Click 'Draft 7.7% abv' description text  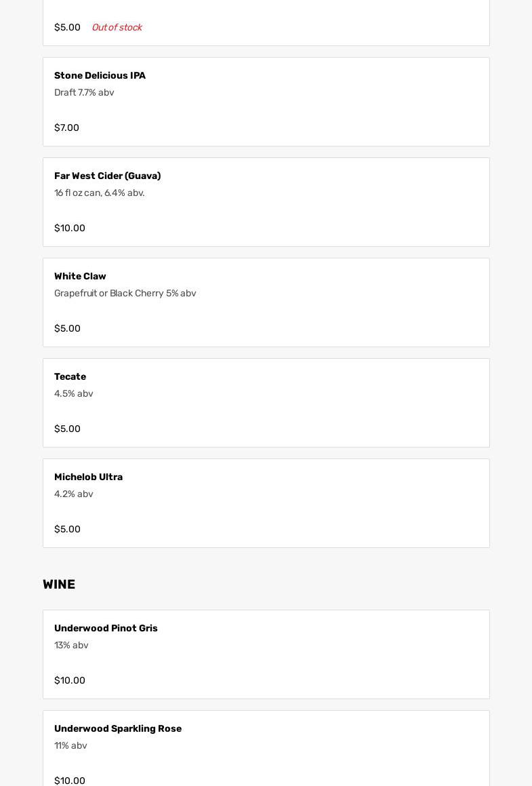pyautogui.click(x=84, y=92)
